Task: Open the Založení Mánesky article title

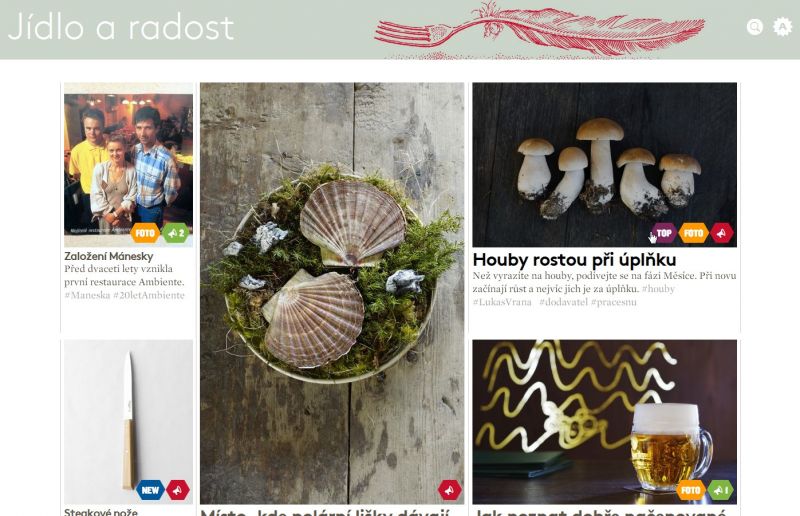Action: (109, 256)
